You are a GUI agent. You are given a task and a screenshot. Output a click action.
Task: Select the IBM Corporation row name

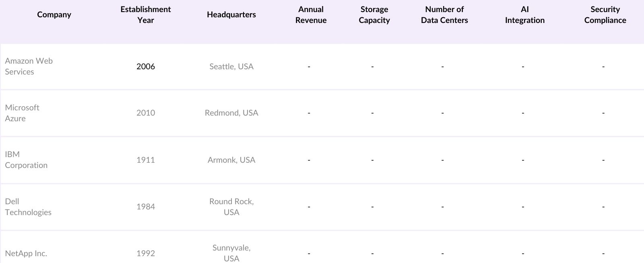pyautogui.click(x=26, y=160)
